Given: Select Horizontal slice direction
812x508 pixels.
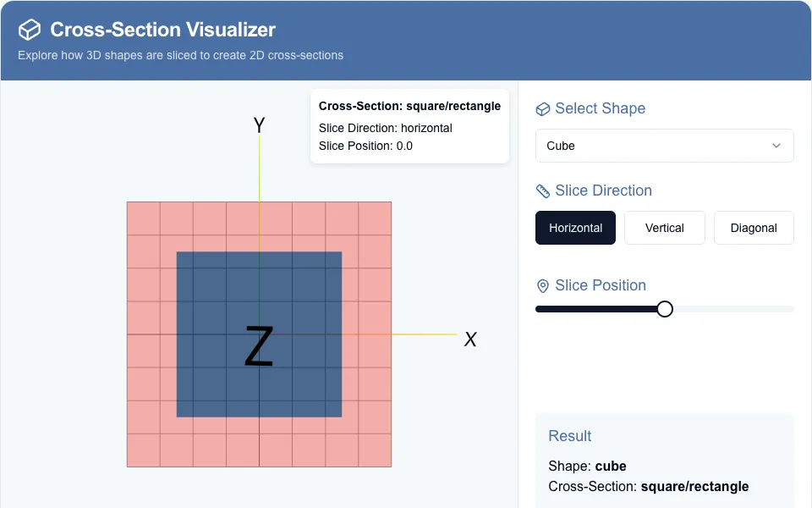Looking at the screenshot, I should point(575,228).
